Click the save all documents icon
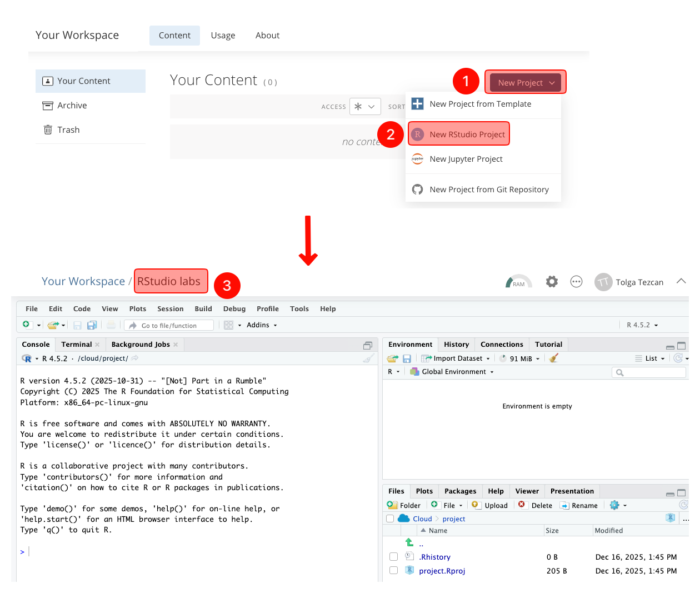700x593 pixels. pyautogui.click(x=92, y=325)
